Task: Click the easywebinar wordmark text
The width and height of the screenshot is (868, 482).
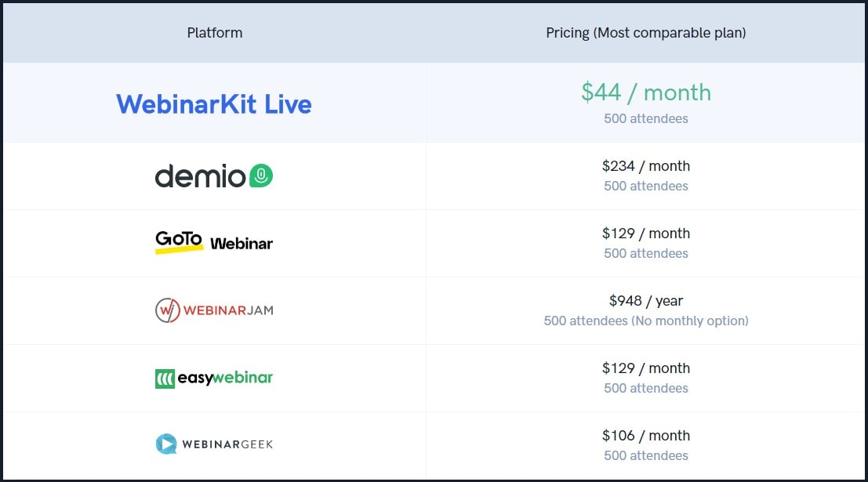Action: click(x=225, y=378)
